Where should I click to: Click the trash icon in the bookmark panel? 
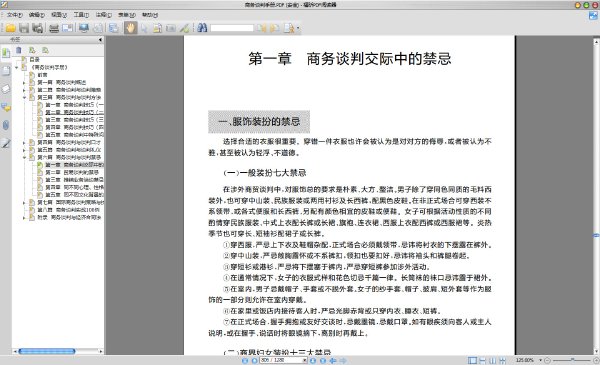click(19, 50)
